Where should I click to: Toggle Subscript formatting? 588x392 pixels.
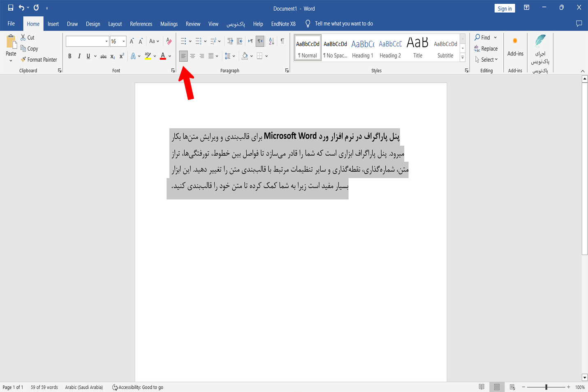[x=113, y=56]
